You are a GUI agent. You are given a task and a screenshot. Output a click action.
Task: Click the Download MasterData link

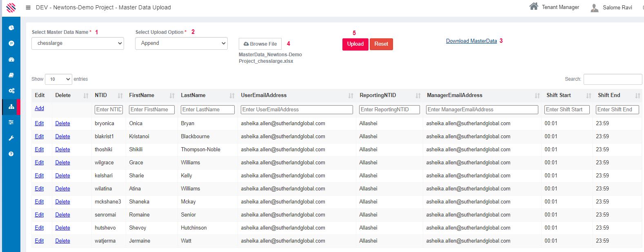coord(471,41)
